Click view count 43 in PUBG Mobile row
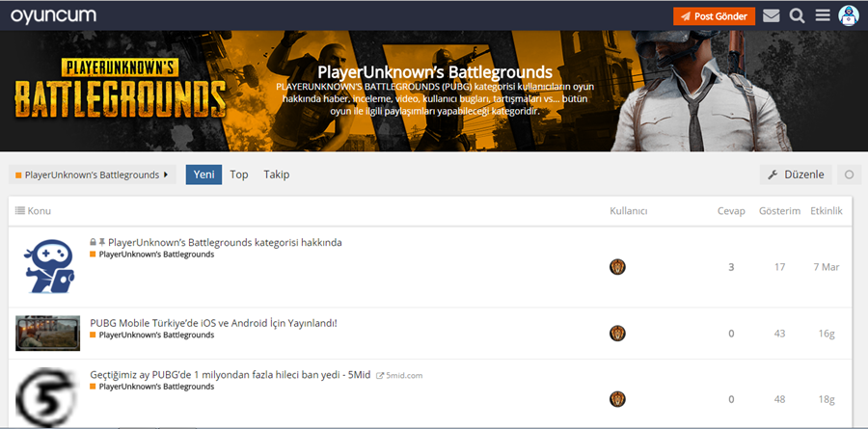The height and width of the screenshot is (429, 868). click(x=779, y=334)
